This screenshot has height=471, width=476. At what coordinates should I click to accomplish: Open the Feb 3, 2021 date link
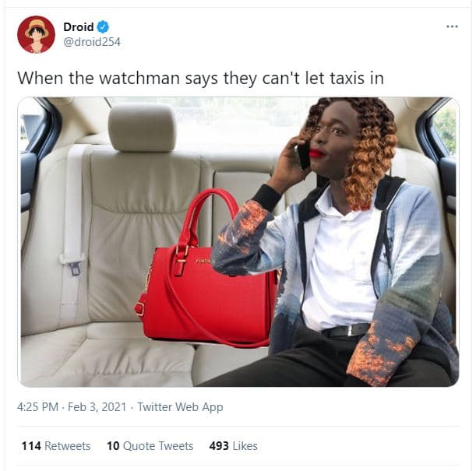(97, 406)
